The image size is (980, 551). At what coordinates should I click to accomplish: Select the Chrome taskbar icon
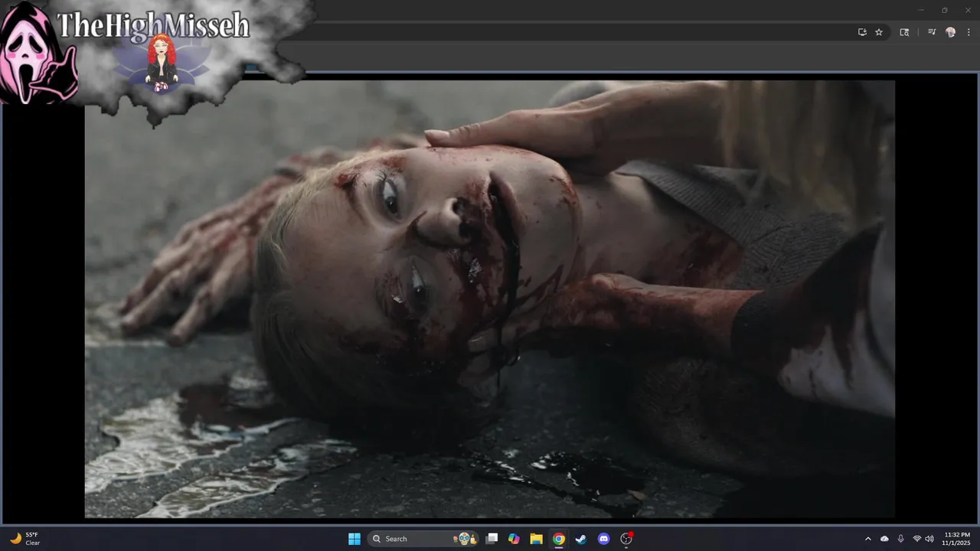pyautogui.click(x=559, y=539)
